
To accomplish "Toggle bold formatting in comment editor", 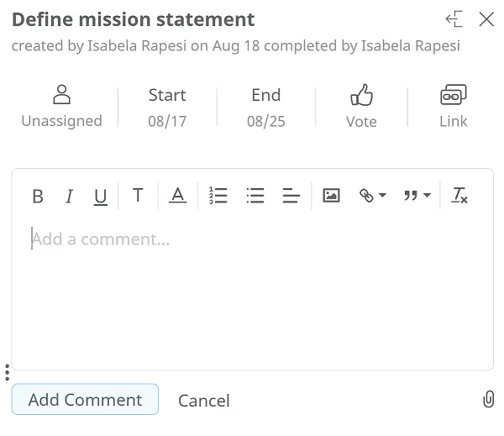I will coord(38,197).
